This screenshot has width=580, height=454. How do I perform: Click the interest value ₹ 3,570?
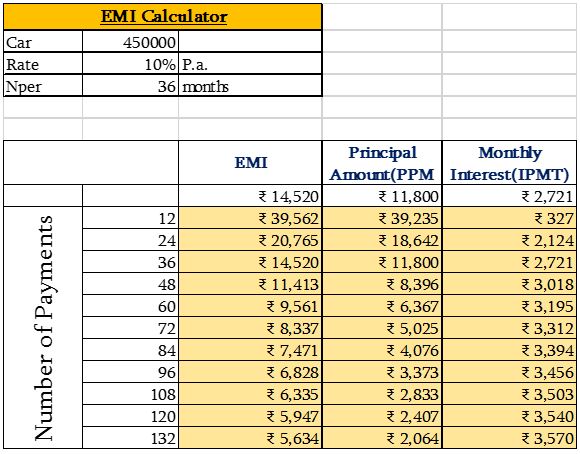(x=509, y=438)
